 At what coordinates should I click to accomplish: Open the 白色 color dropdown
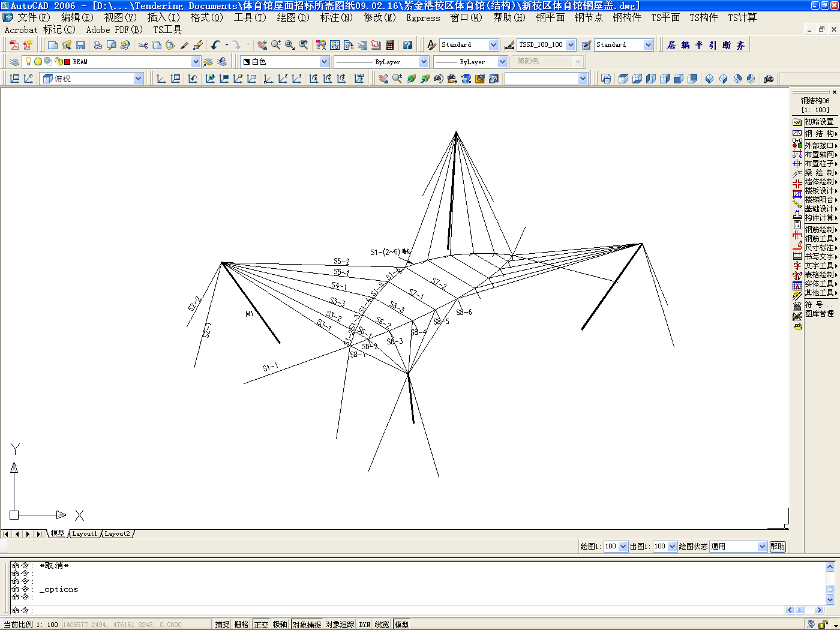[324, 62]
